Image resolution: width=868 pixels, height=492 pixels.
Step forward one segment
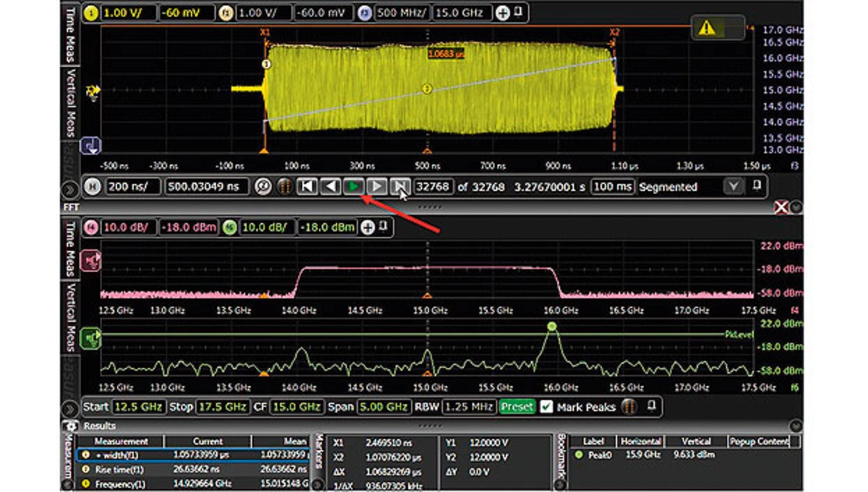coord(376,186)
